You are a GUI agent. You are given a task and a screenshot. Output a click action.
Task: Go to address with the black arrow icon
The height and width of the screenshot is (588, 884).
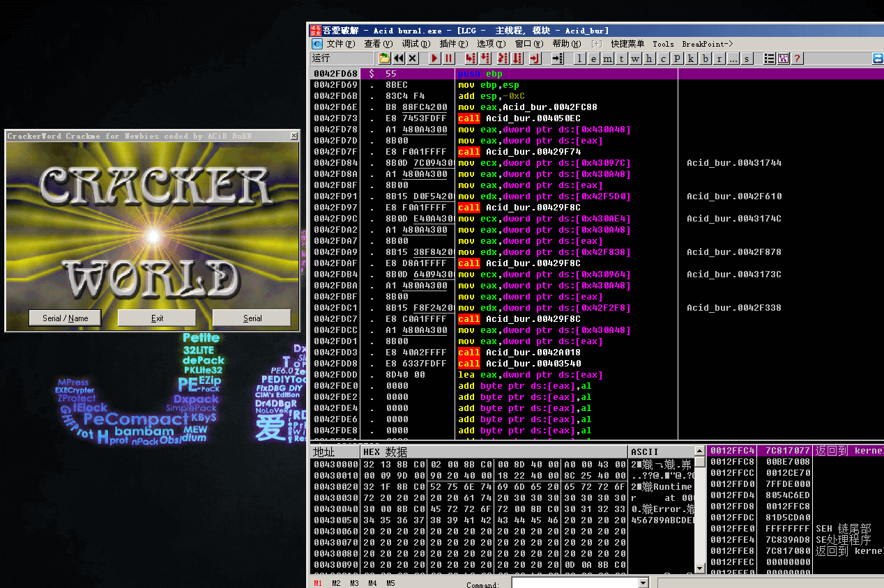tap(557, 59)
